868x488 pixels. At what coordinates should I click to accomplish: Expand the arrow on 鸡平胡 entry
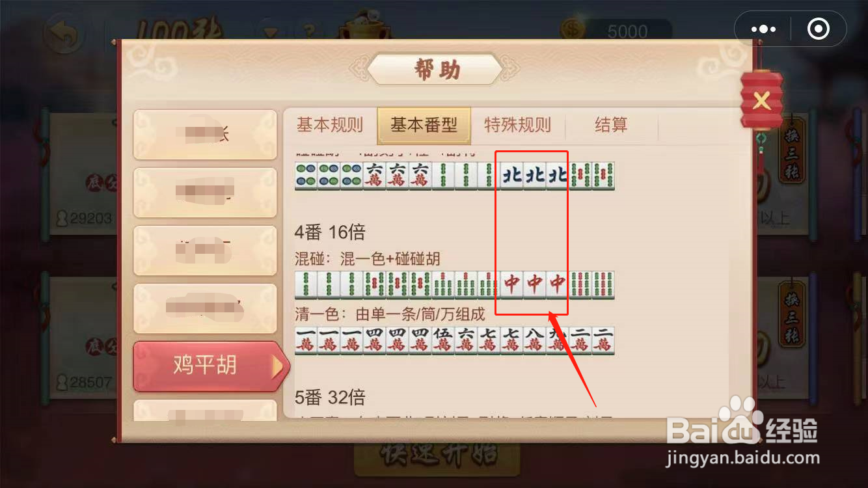278,367
